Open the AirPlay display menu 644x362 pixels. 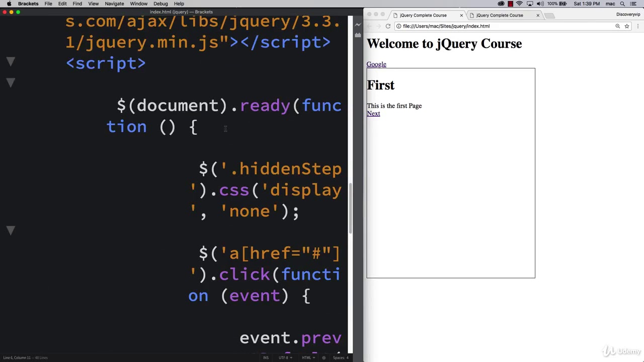[530, 4]
